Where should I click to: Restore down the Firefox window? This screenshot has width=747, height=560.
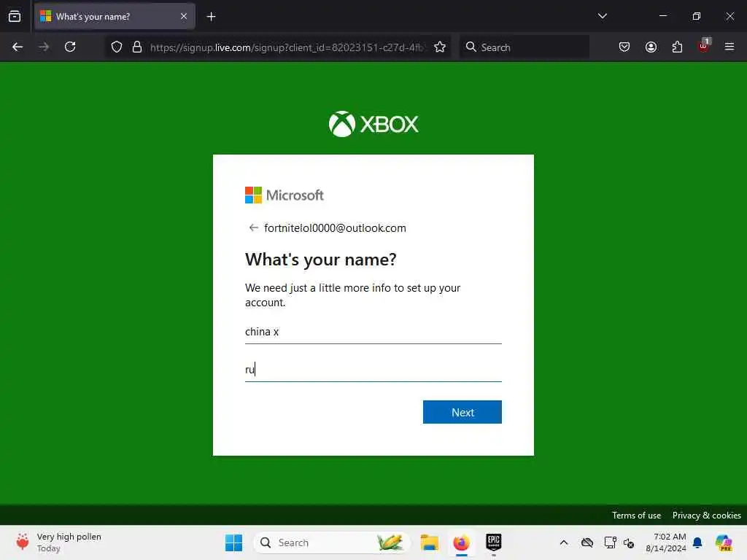(x=697, y=16)
